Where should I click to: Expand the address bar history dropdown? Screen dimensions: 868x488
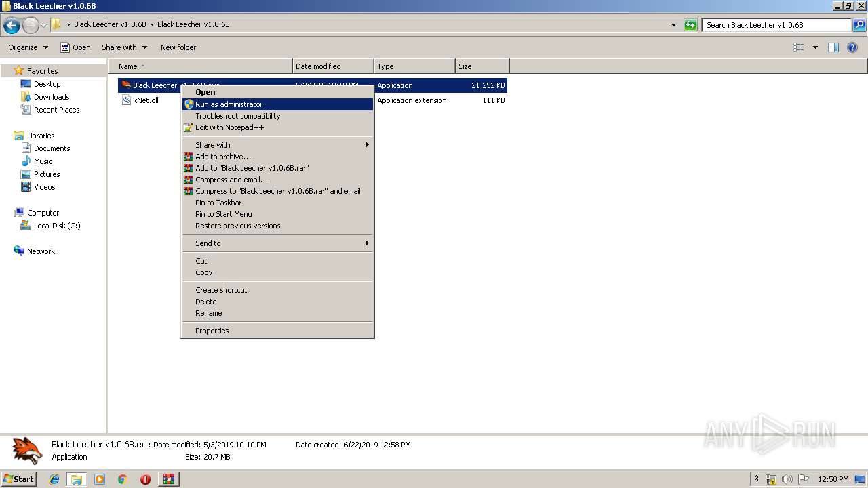673,25
